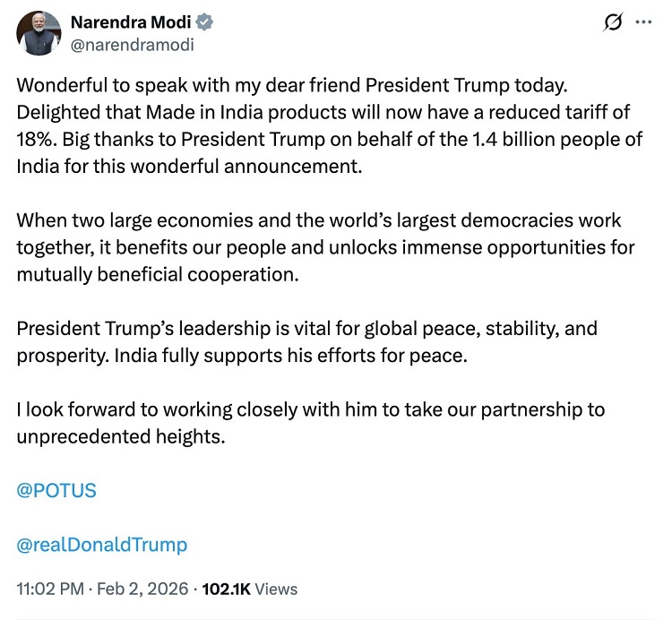Click the "18%" tariff figure
This screenshot has height=620, width=672.
tap(35, 139)
